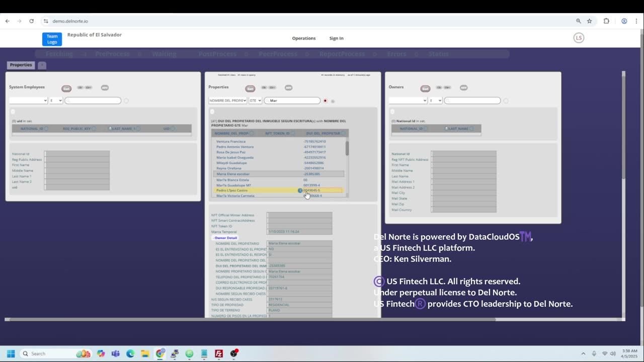Open FileZilla from taskbar
This screenshot has width=644, height=362.
point(219,353)
